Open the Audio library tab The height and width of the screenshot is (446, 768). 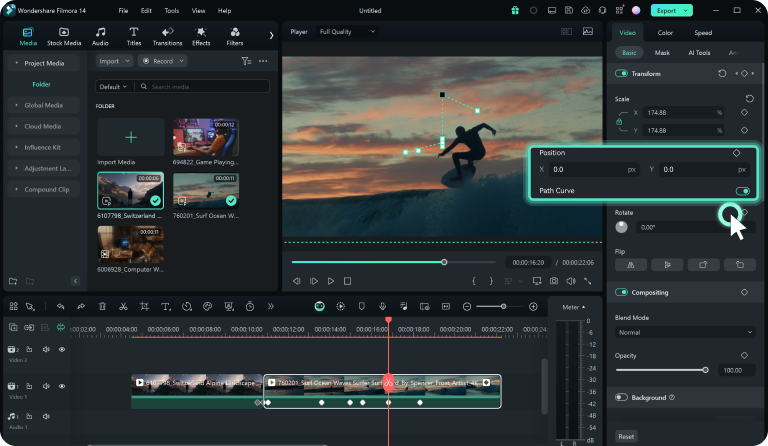pos(100,37)
